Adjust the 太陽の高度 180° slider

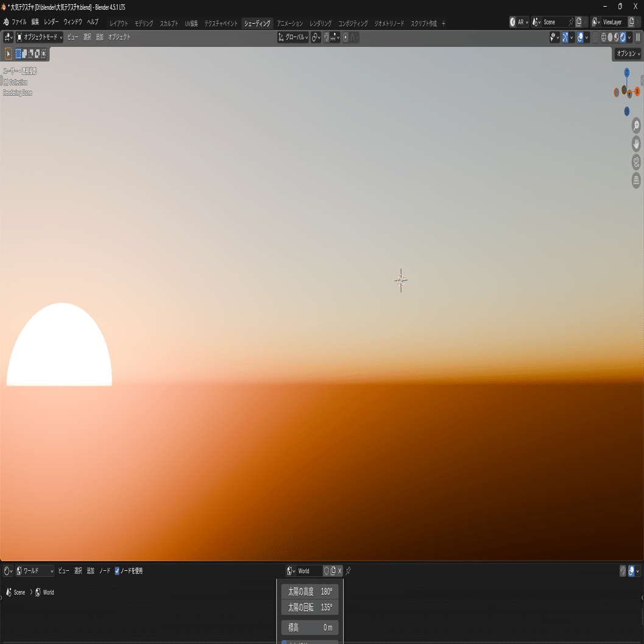[x=310, y=592]
